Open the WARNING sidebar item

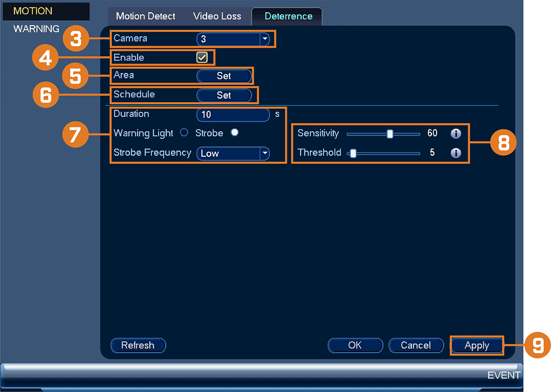pyautogui.click(x=36, y=29)
